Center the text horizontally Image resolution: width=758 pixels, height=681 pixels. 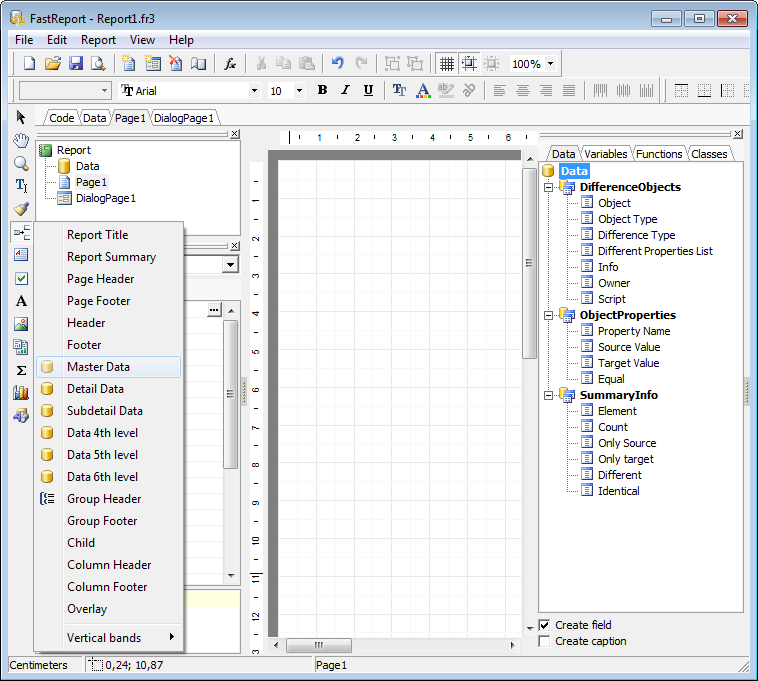coord(523,90)
